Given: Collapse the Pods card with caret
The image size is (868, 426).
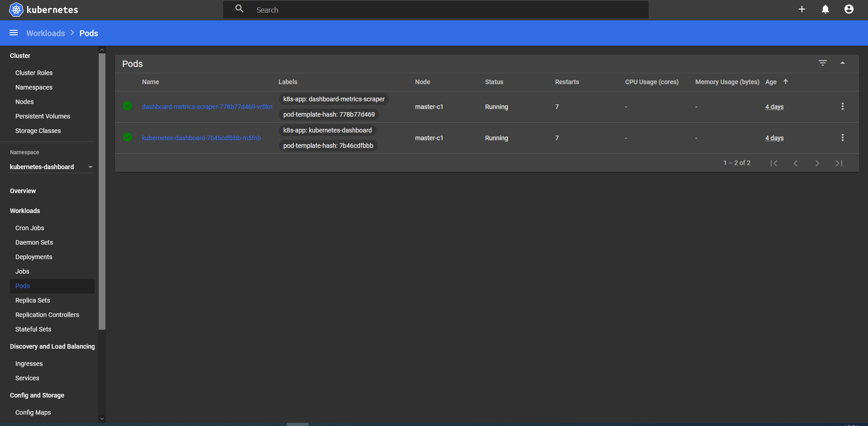Looking at the screenshot, I should point(842,63).
